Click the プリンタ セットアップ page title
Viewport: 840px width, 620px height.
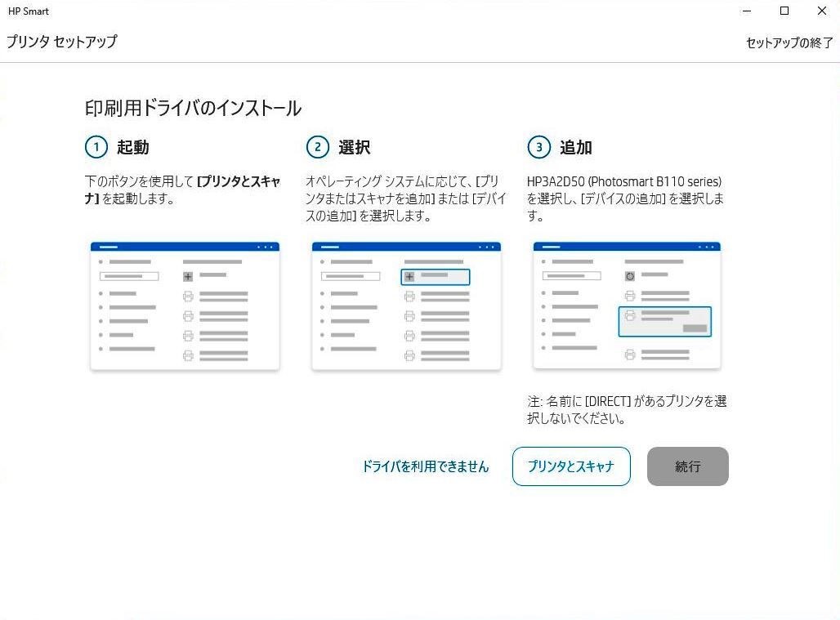61,41
